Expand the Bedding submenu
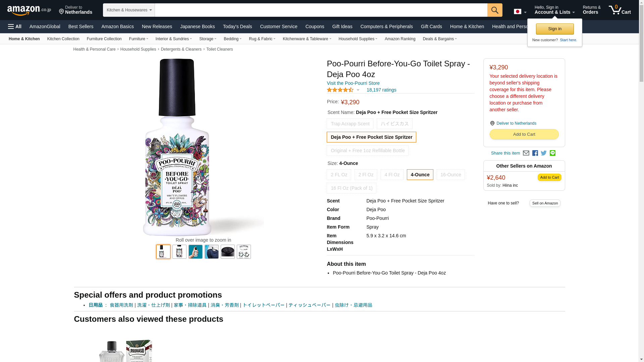Screen dimensions: 644x362 click(232, 39)
